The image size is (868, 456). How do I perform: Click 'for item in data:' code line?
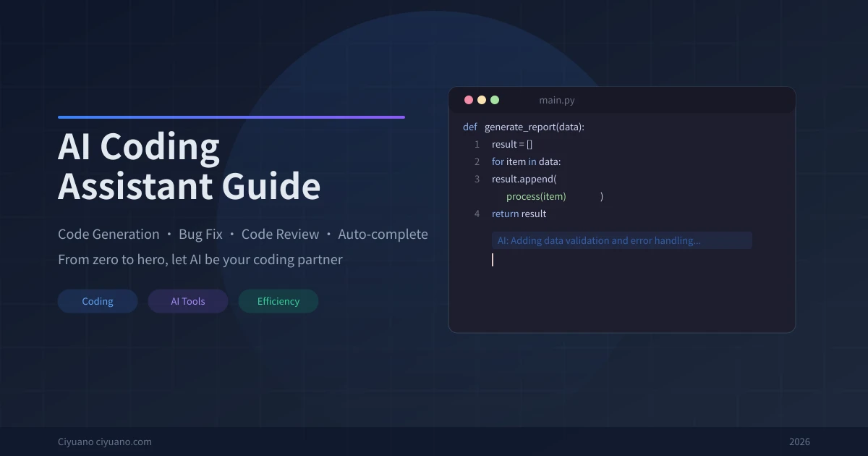pyautogui.click(x=527, y=161)
